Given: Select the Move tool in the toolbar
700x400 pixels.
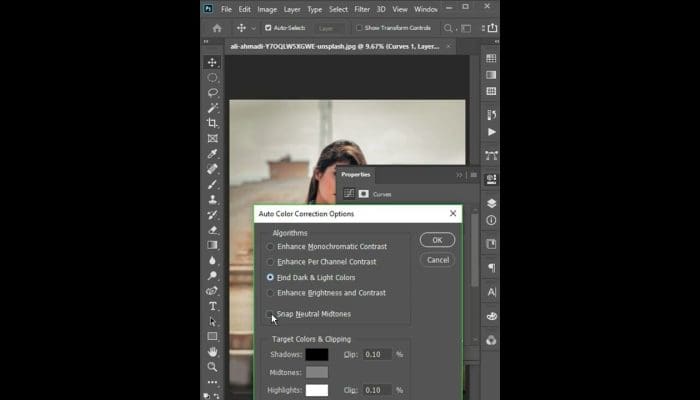Looking at the screenshot, I should [212, 62].
